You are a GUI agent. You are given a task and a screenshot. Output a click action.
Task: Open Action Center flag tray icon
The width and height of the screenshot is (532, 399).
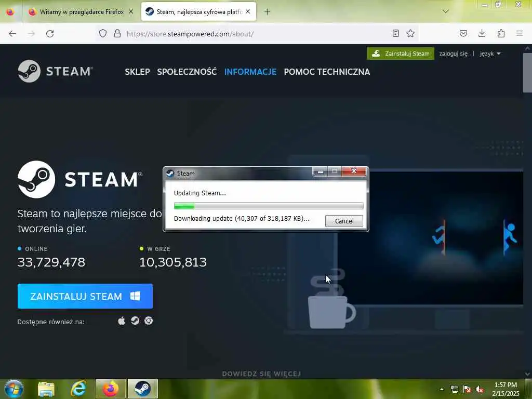[467, 390]
